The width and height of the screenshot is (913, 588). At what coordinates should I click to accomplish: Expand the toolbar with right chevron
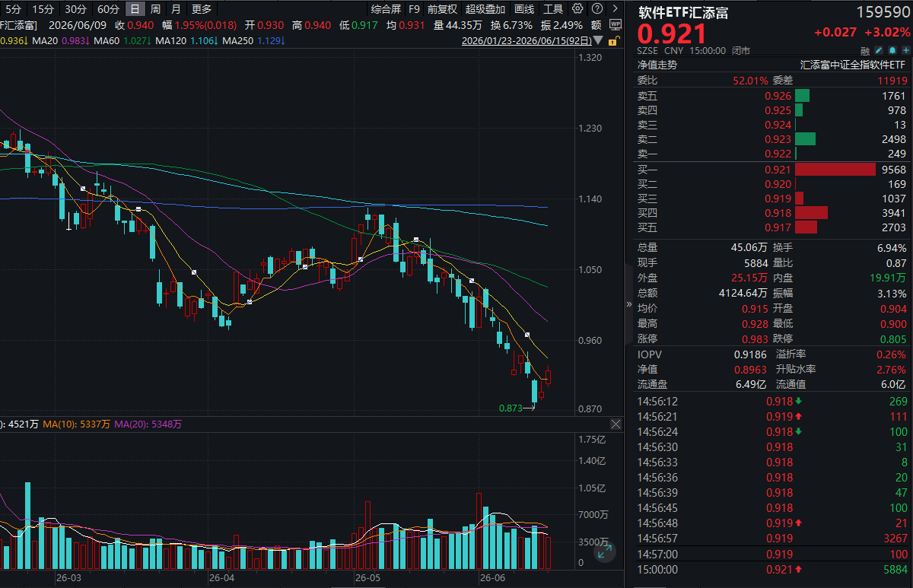(616, 8)
